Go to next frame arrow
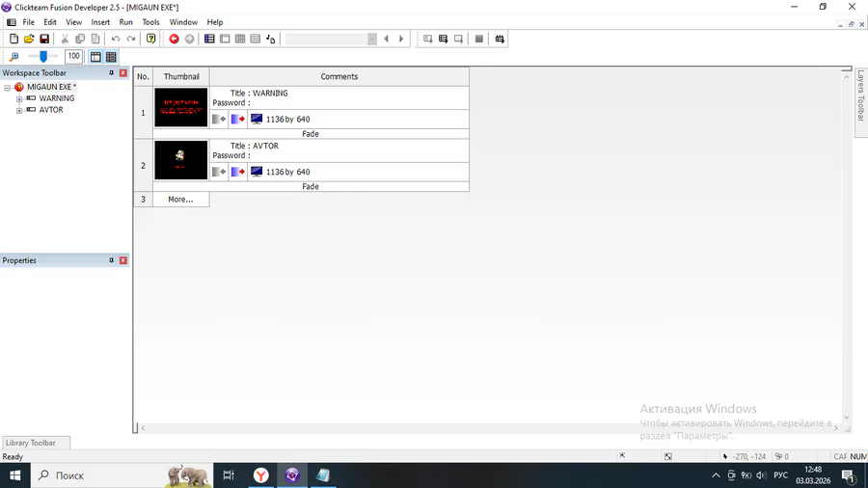 click(401, 39)
